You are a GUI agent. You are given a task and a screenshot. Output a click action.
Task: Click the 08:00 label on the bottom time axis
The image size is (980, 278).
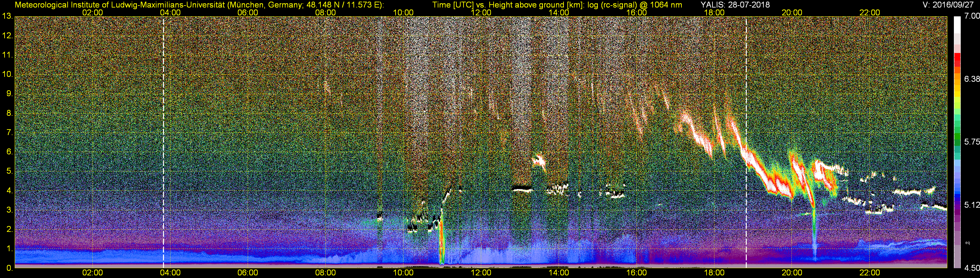[326, 273]
